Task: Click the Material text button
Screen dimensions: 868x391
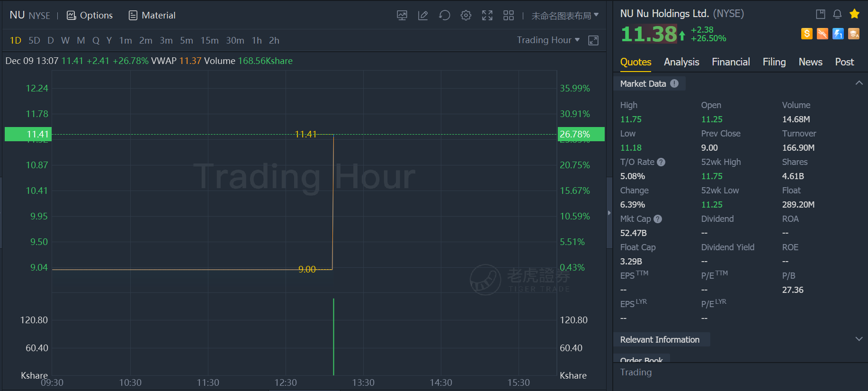Action: tap(159, 16)
